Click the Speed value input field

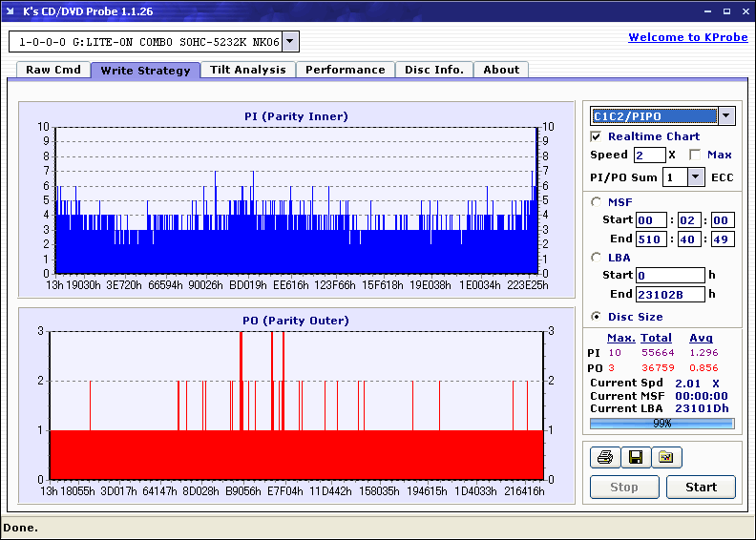point(649,155)
